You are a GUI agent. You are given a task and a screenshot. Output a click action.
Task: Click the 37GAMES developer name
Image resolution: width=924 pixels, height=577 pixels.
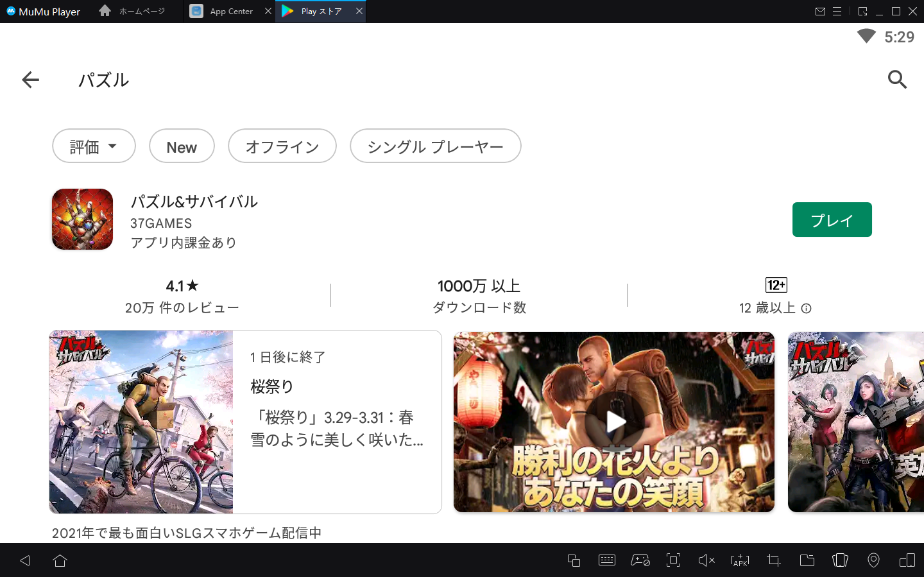[161, 223]
